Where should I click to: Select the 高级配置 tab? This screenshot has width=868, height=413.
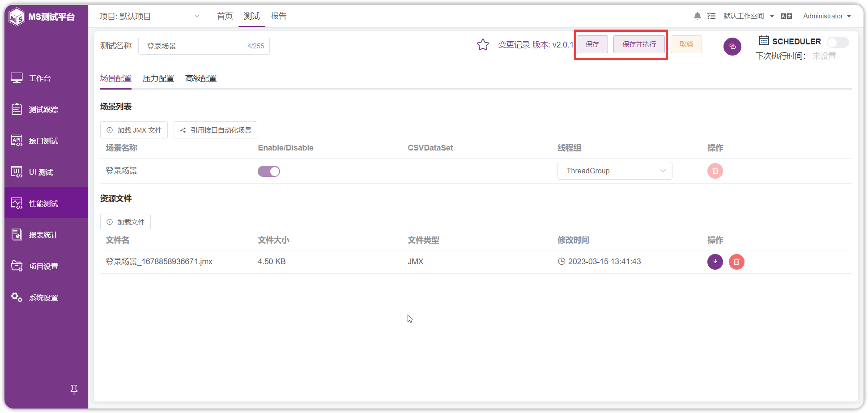[x=201, y=78]
